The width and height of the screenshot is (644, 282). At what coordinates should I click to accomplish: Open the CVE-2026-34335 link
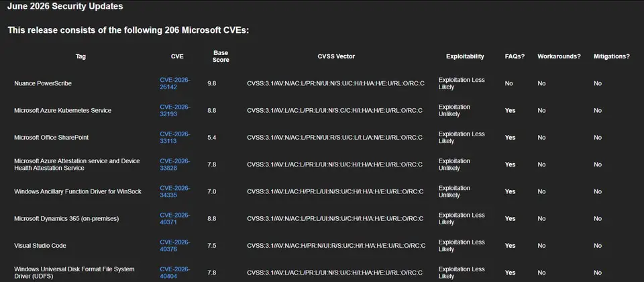(175, 191)
